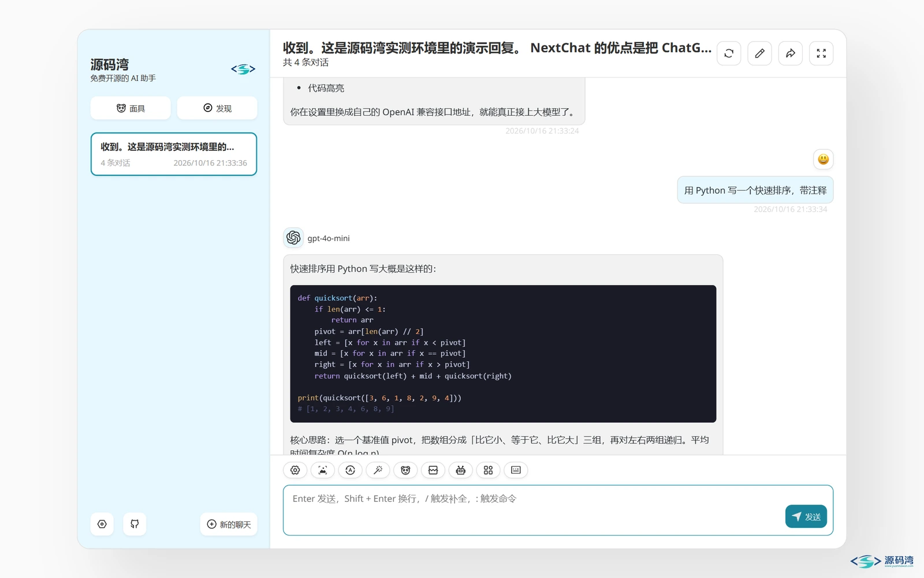Screen dimensions: 924x578
Task: Click the pencil rename-chat icon
Action: pyautogui.click(x=759, y=54)
